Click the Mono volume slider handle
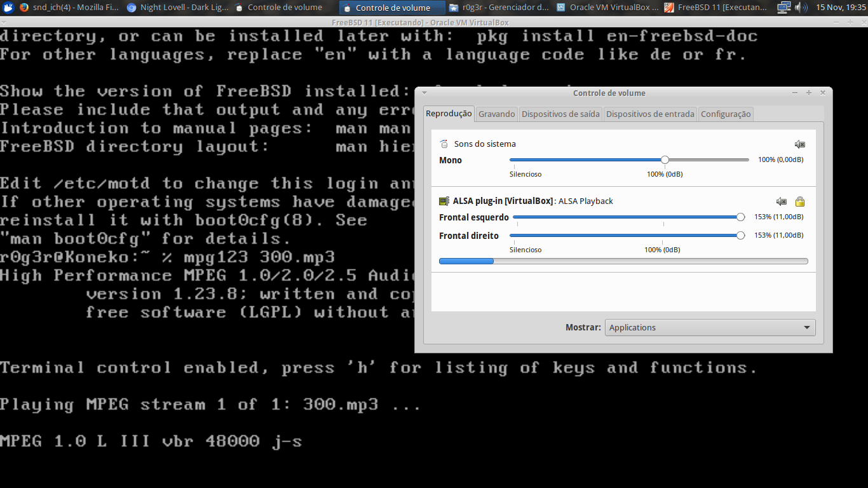The image size is (868, 488). click(665, 160)
